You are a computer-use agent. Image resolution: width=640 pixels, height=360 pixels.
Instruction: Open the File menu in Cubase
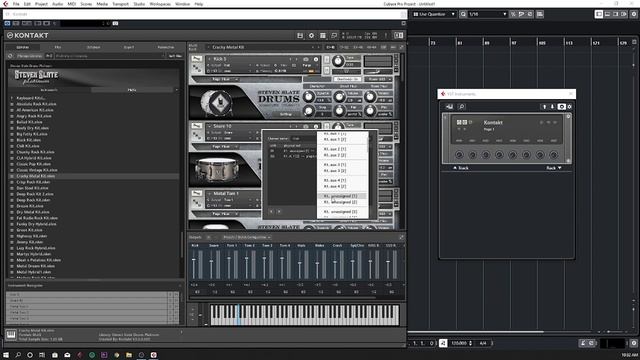pyautogui.click(x=16, y=4)
